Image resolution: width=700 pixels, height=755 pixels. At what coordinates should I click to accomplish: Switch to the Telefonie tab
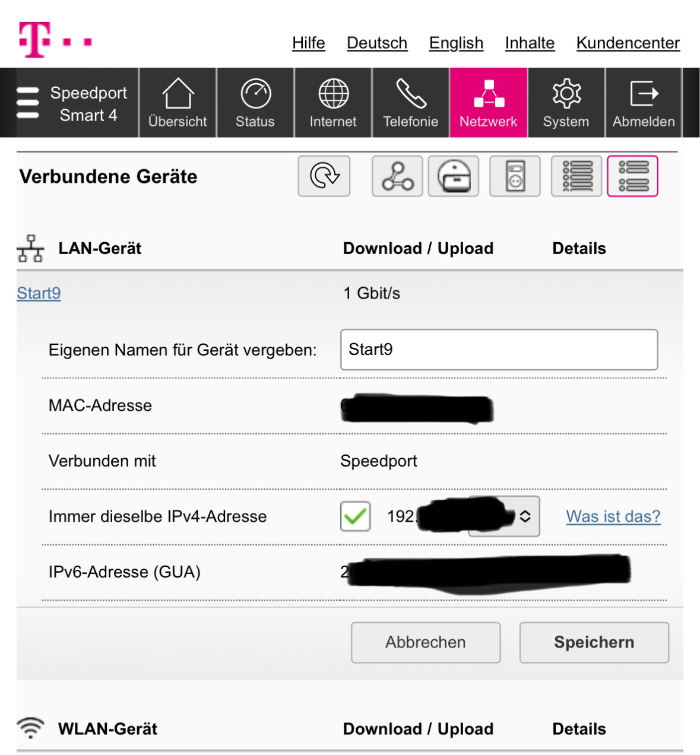(411, 103)
